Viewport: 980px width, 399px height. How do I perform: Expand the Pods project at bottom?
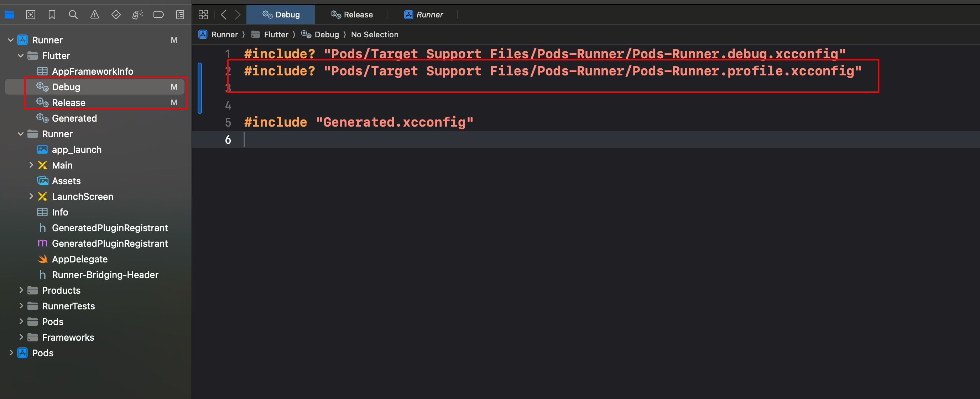coord(11,353)
